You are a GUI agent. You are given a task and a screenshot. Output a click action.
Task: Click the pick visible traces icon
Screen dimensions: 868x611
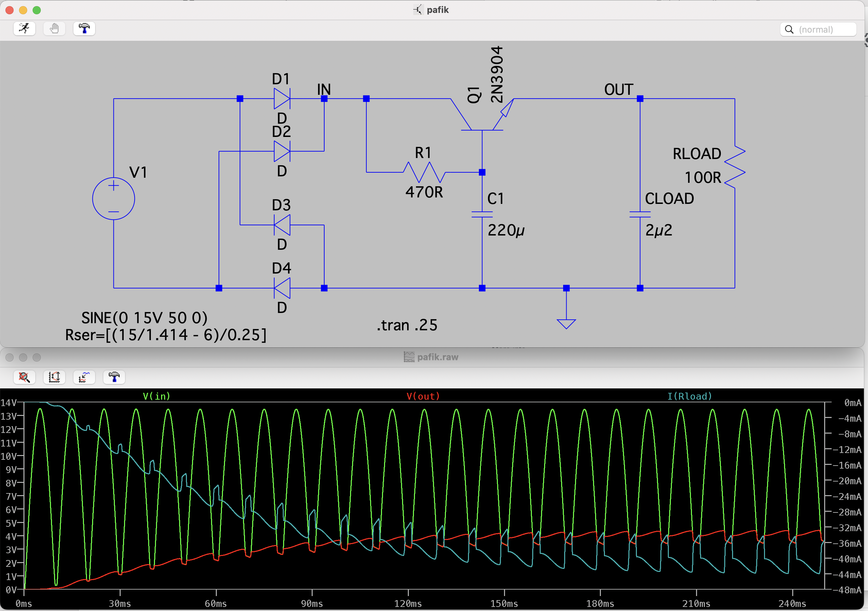[84, 377]
